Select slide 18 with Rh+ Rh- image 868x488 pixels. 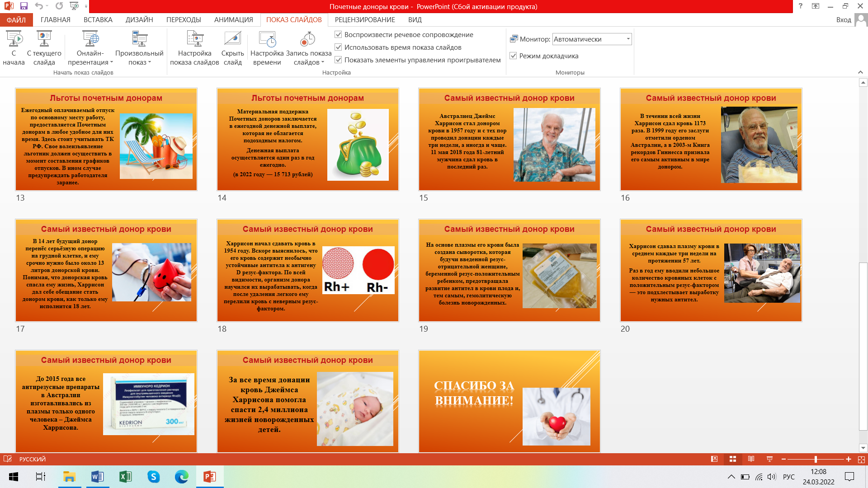[308, 270]
